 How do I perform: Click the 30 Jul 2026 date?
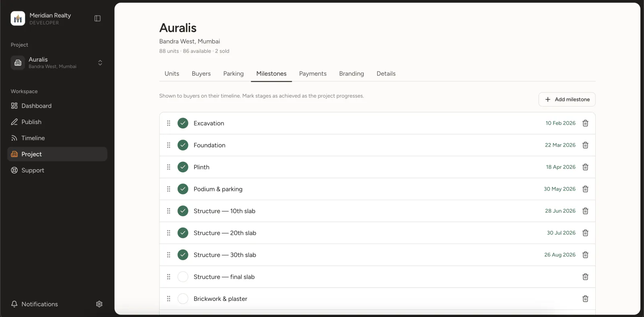pos(561,233)
